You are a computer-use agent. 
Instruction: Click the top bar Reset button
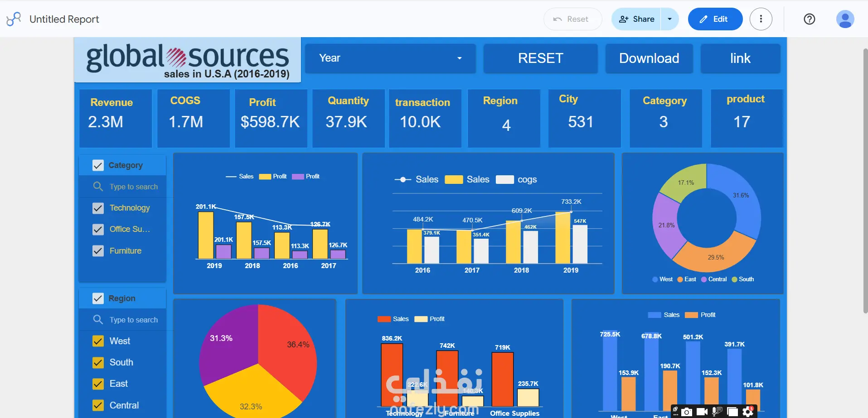[x=572, y=19]
